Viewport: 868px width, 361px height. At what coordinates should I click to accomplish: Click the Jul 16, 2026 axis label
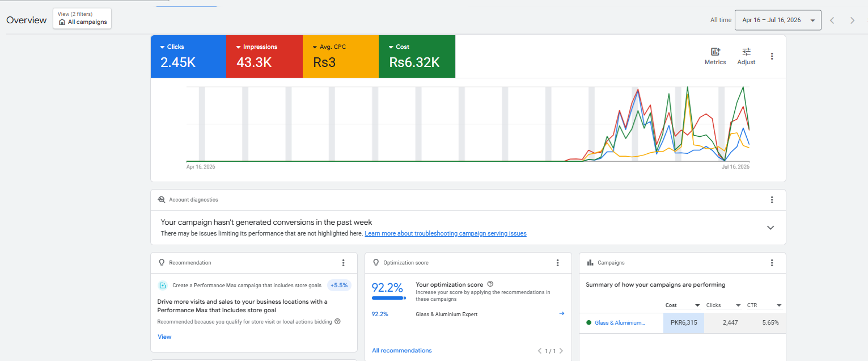pos(735,167)
